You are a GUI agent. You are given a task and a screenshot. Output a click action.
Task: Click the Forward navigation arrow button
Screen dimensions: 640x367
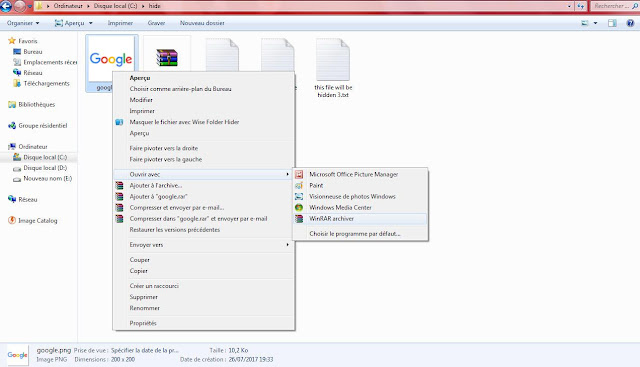click(20, 6)
